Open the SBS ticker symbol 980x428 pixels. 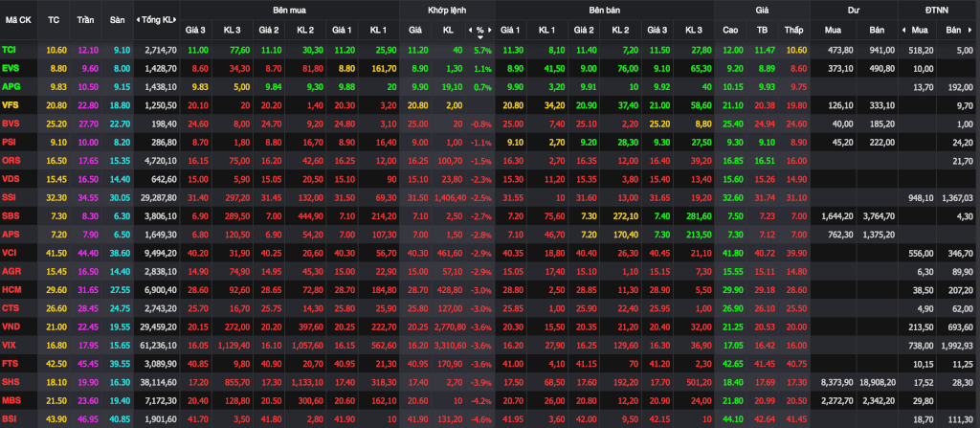pos(10,215)
